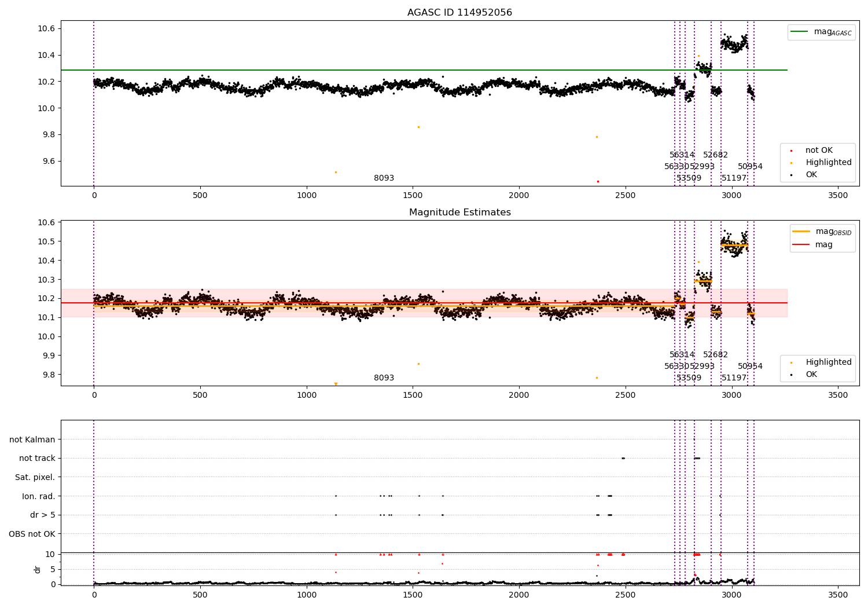Select the red line swatch beside the 'mag' legend entry
This screenshot has height=608, width=868.
(801, 244)
